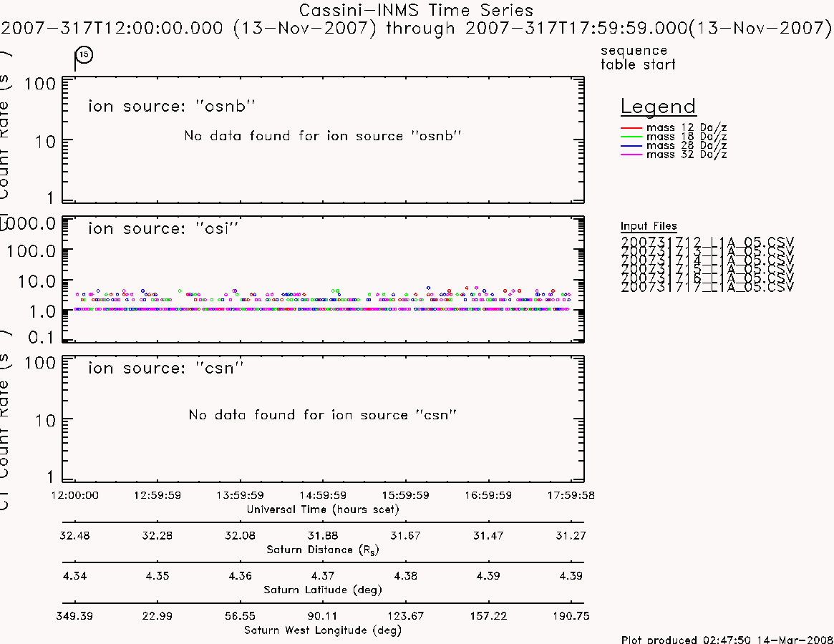The image size is (834, 644).
Task: Click the Universal Time axis title
Action: click(x=323, y=509)
